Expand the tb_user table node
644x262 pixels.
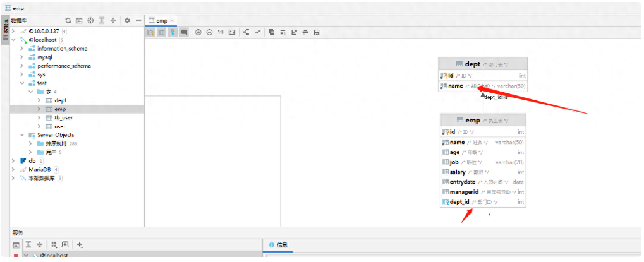click(39, 117)
